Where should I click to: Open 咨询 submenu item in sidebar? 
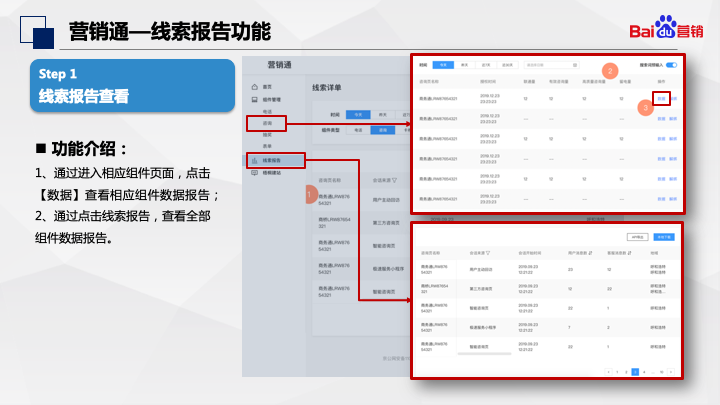click(x=267, y=123)
